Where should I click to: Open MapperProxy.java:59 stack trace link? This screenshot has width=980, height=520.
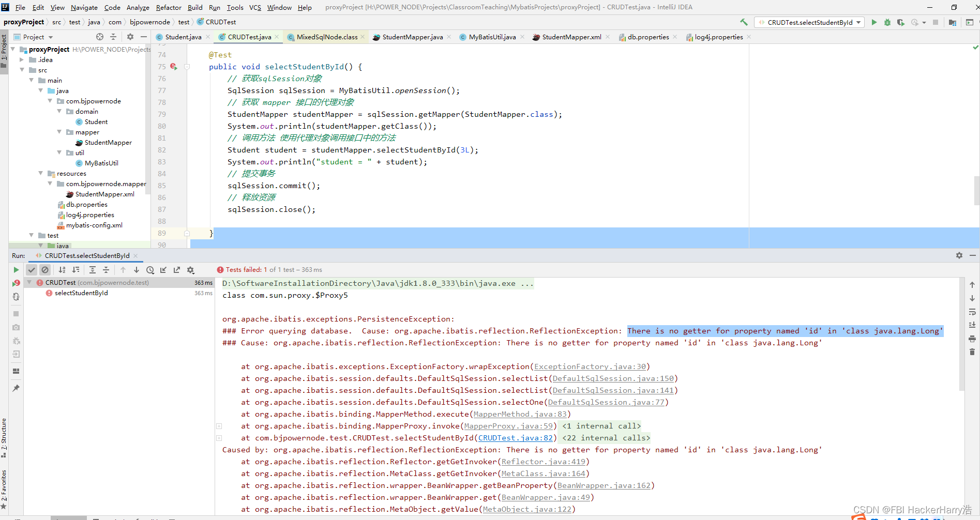point(509,426)
